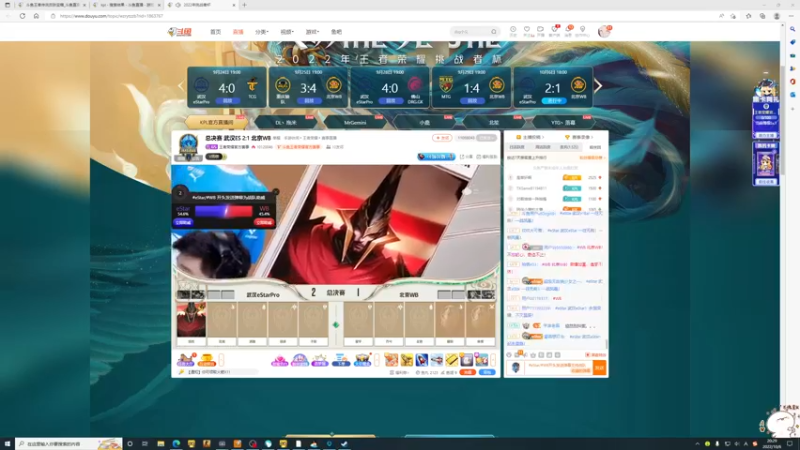Open the purple dome activity icon

pyautogui.click(x=299, y=360)
